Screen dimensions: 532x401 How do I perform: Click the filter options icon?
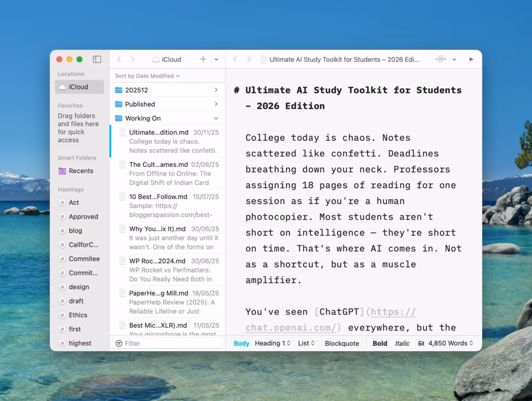(119, 343)
